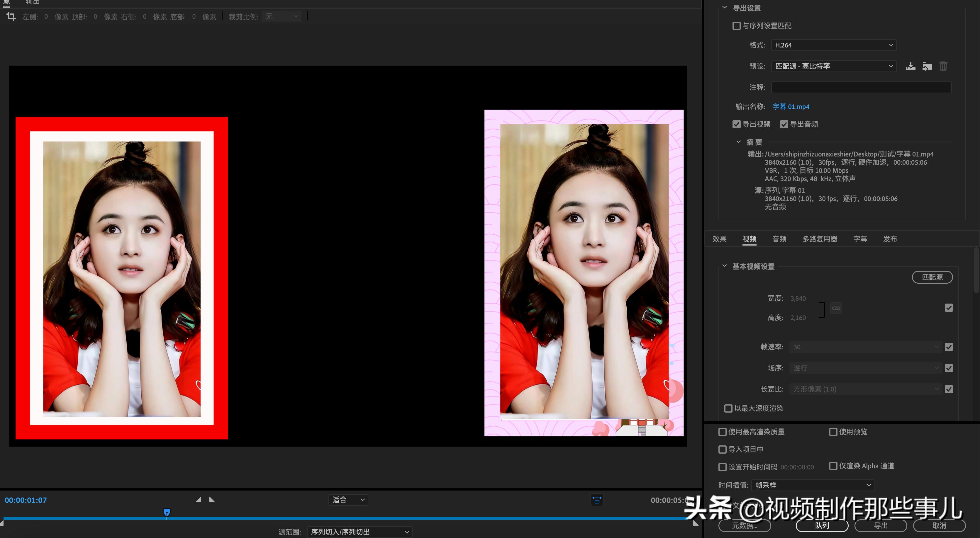Open the 时间插值 dropdown
The image size is (980, 538).
[813, 485]
